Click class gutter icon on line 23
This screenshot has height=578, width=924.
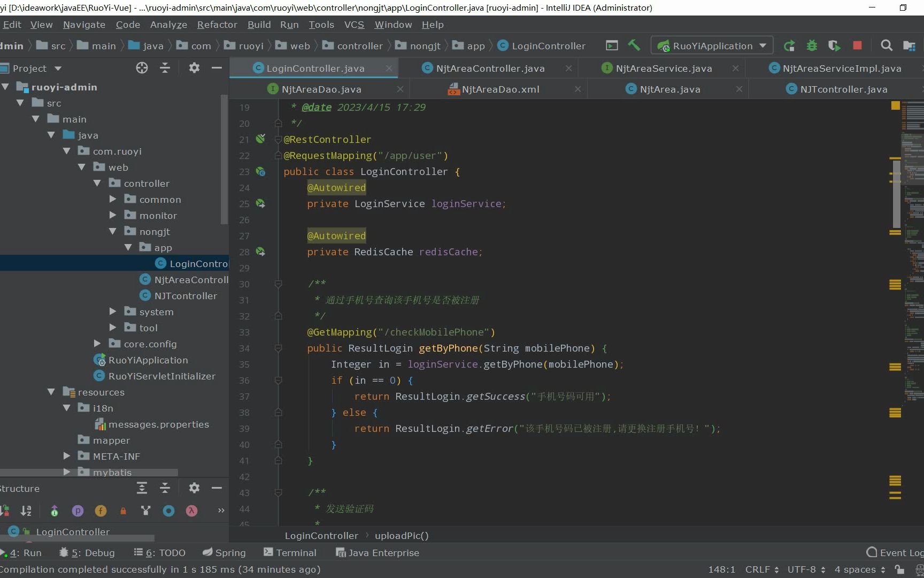260,171
